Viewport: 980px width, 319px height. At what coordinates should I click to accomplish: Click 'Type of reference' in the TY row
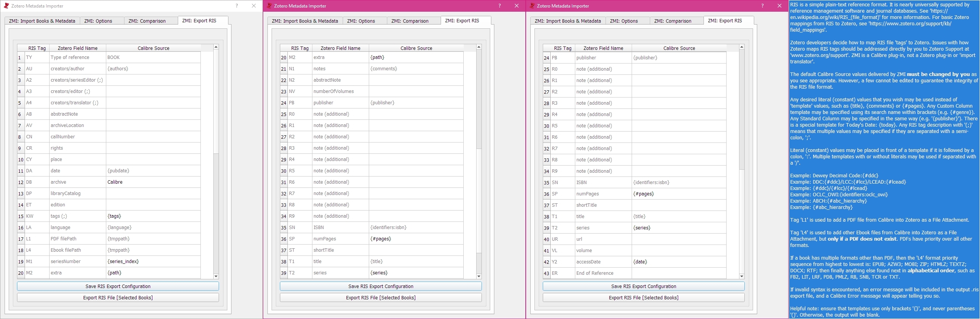coord(78,57)
